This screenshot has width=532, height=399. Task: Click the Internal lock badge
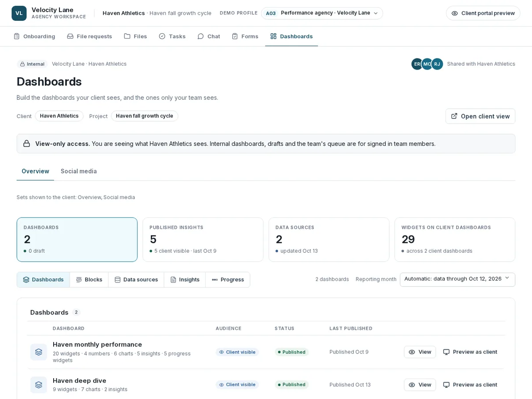[32, 64]
